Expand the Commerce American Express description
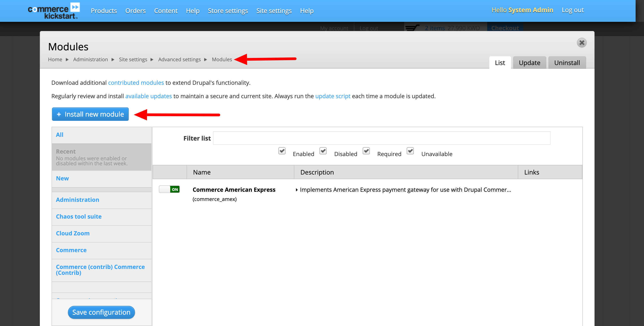 coord(297,190)
